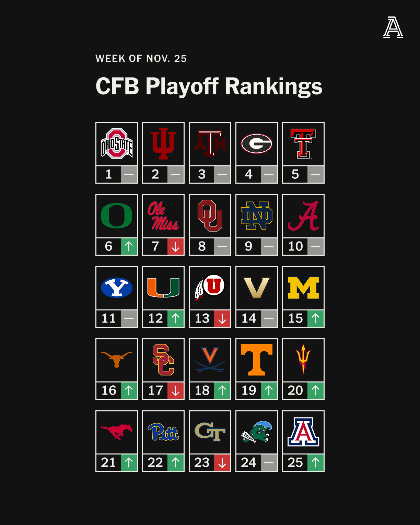
Task: Click the Week of Nov. 25 label
Action: (x=141, y=59)
